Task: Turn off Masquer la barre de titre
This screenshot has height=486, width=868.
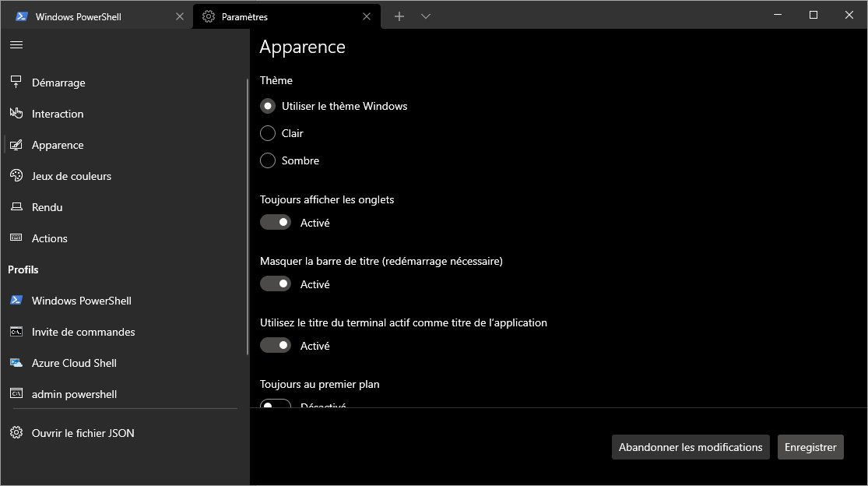Action: (276, 284)
